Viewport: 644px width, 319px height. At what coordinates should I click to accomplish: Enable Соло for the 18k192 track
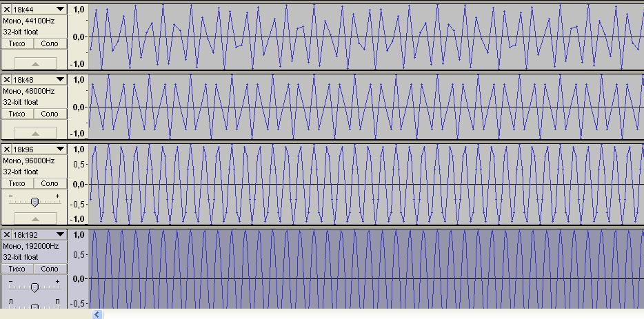pyautogui.click(x=50, y=269)
